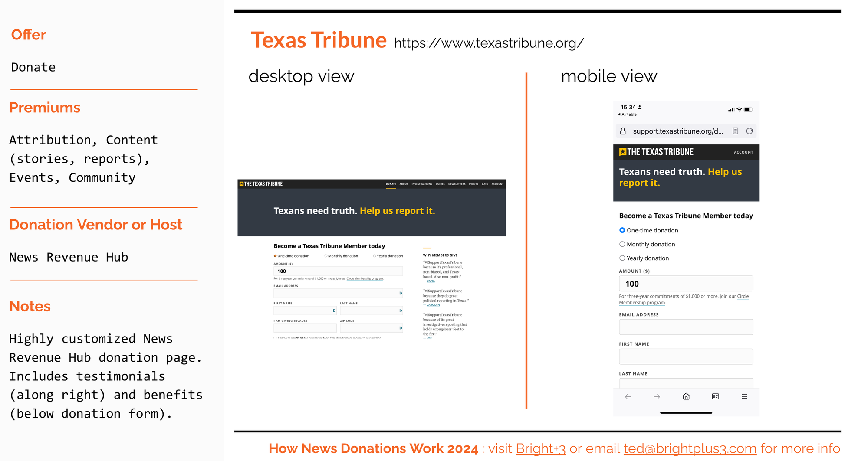Focus the I Am Giving Because field
The height and width of the screenshot is (461, 868).
point(305,328)
